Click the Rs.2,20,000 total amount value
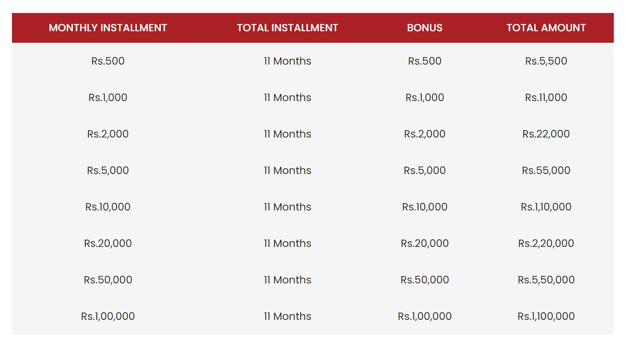Image resolution: width=644 pixels, height=348 pixels. click(x=546, y=243)
